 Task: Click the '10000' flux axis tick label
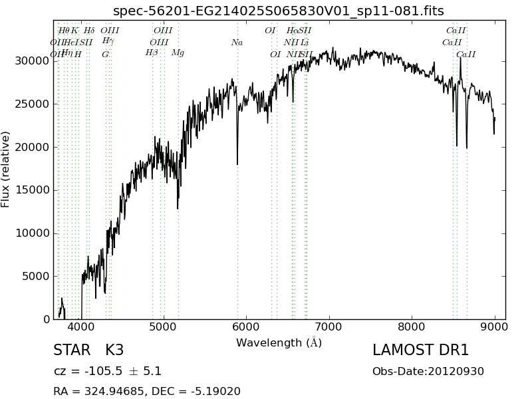tap(32, 233)
